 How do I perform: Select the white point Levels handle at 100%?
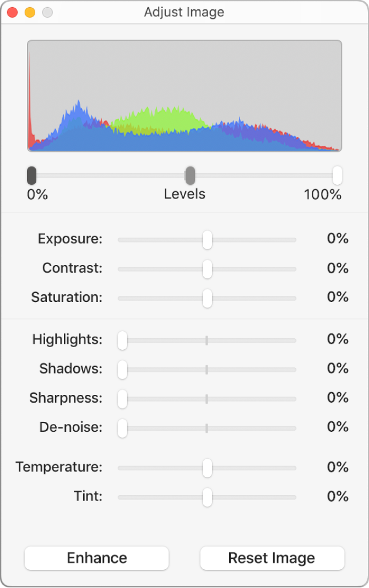[337, 175]
